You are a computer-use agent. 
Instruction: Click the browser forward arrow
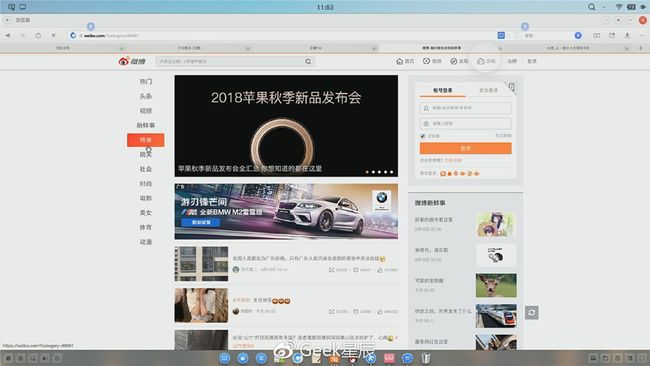click(x=23, y=36)
